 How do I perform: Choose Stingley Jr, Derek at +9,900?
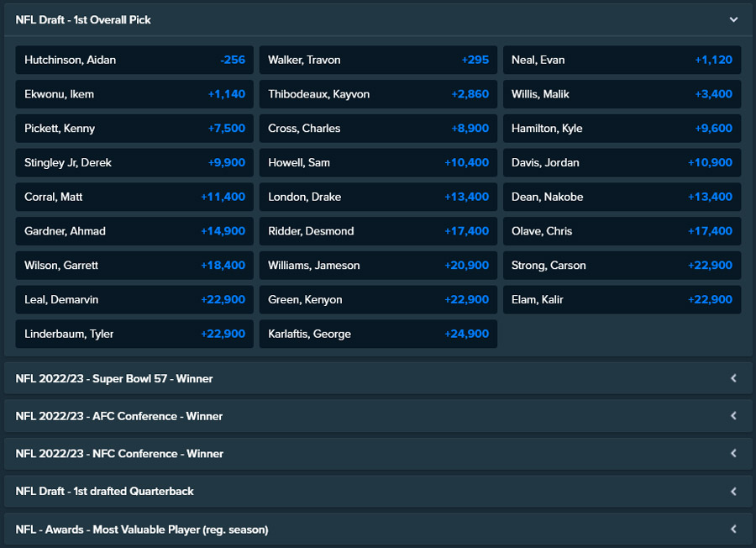(134, 162)
